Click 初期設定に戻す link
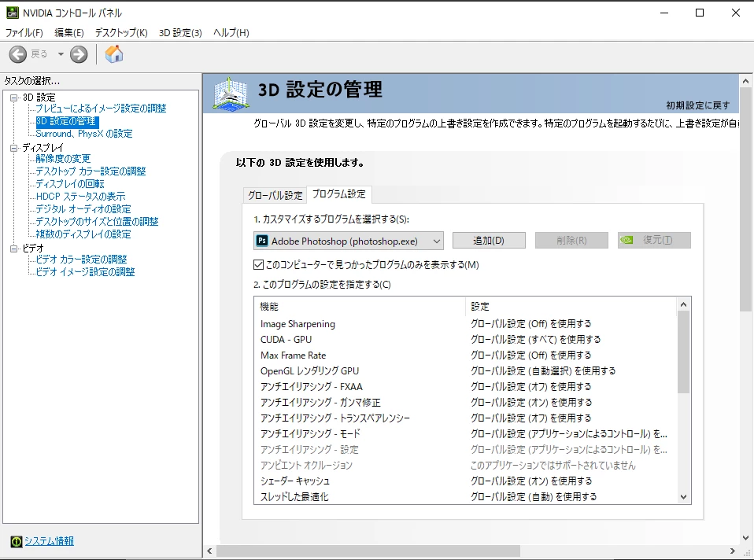This screenshot has width=754, height=560. click(698, 105)
